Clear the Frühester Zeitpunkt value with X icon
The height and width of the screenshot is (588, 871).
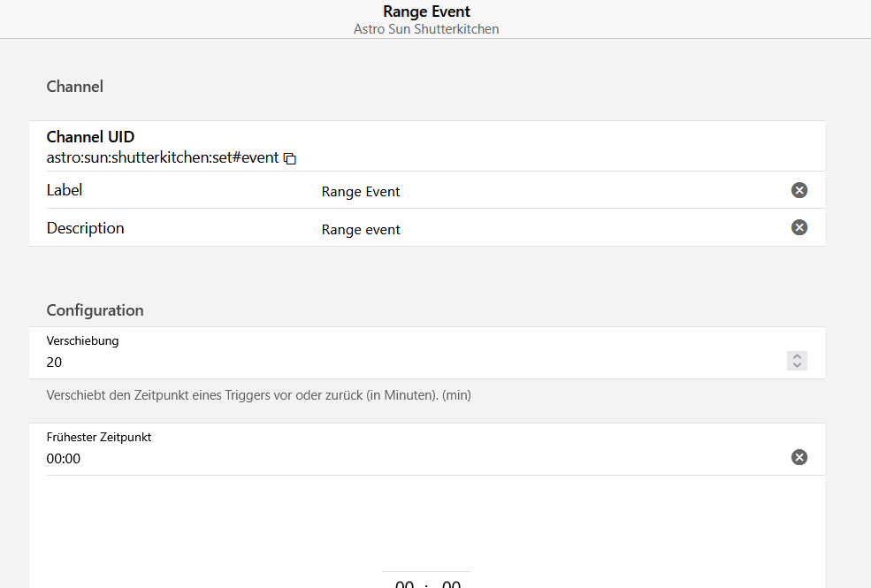(x=798, y=457)
